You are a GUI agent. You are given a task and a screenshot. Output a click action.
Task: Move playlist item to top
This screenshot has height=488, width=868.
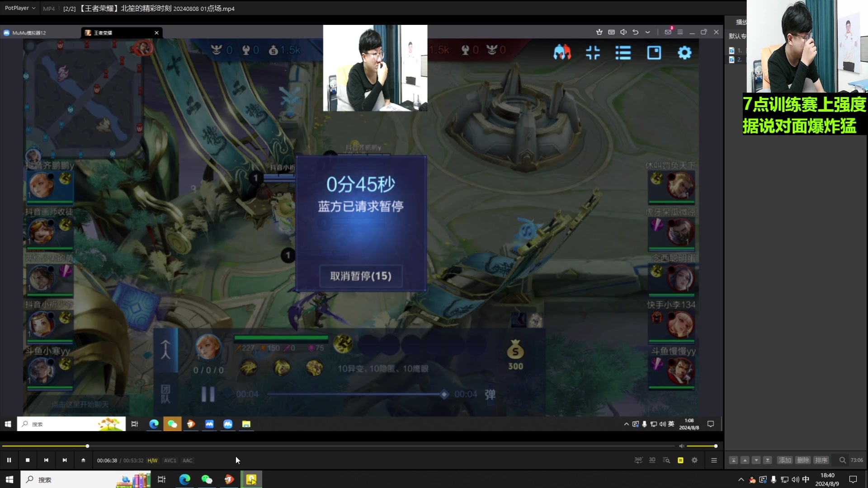tap(734, 460)
